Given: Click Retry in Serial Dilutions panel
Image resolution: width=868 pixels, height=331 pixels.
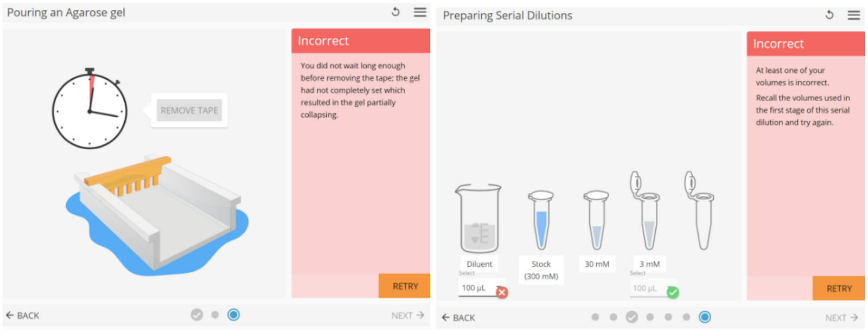Looking at the screenshot, I should tap(839, 289).
